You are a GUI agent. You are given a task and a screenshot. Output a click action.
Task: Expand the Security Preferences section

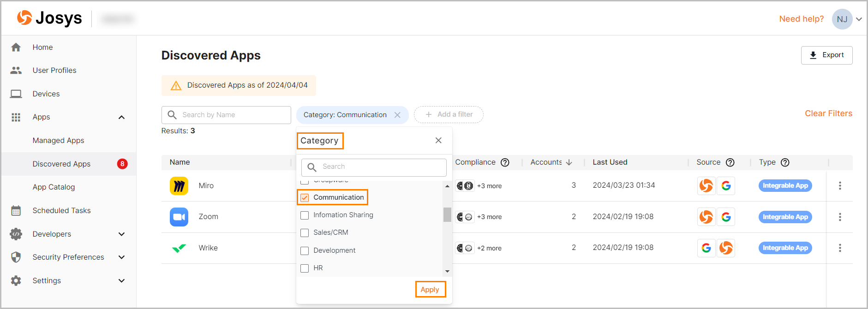(122, 257)
